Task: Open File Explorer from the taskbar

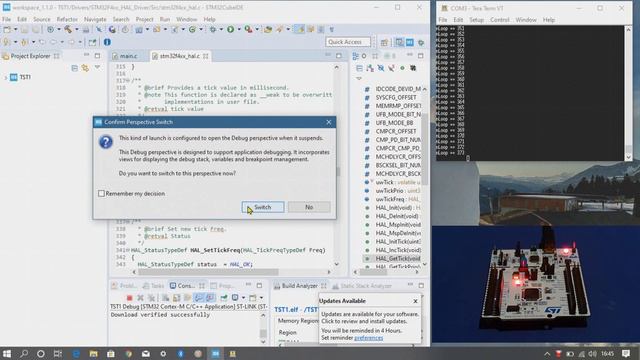Action: pyautogui.click(x=93, y=353)
